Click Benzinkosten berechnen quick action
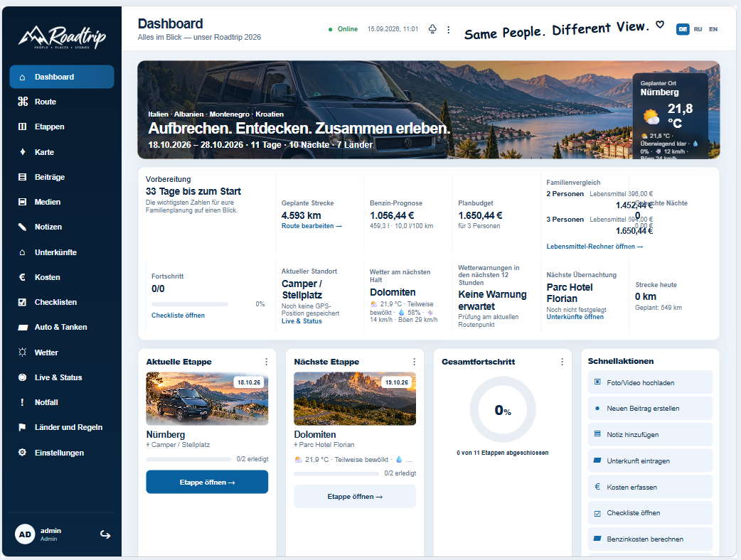 click(650, 539)
